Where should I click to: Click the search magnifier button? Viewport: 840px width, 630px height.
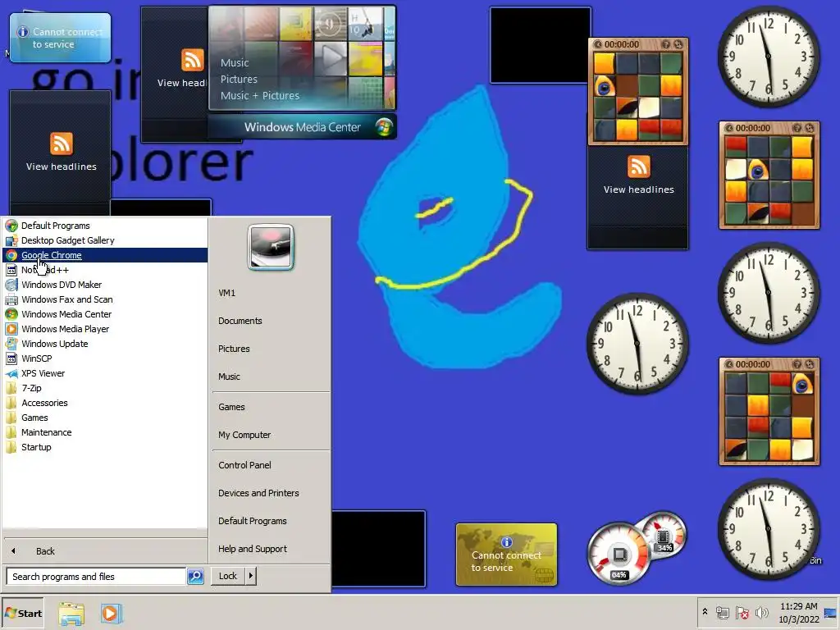(x=195, y=577)
